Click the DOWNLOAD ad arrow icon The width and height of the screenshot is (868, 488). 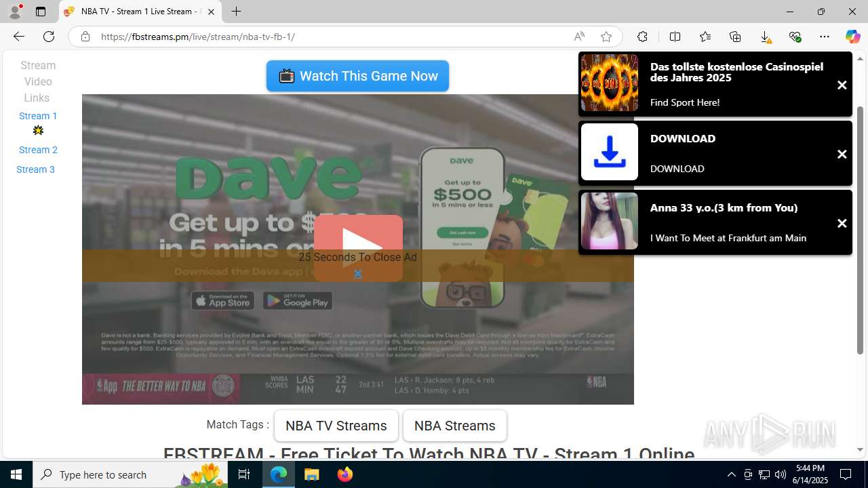(610, 152)
